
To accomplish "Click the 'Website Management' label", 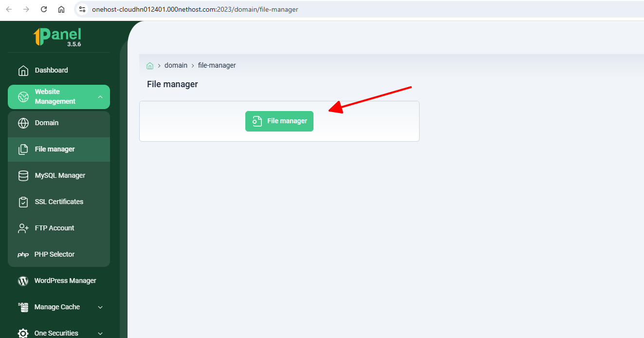I will pyautogui.click(x=55, y=96).
